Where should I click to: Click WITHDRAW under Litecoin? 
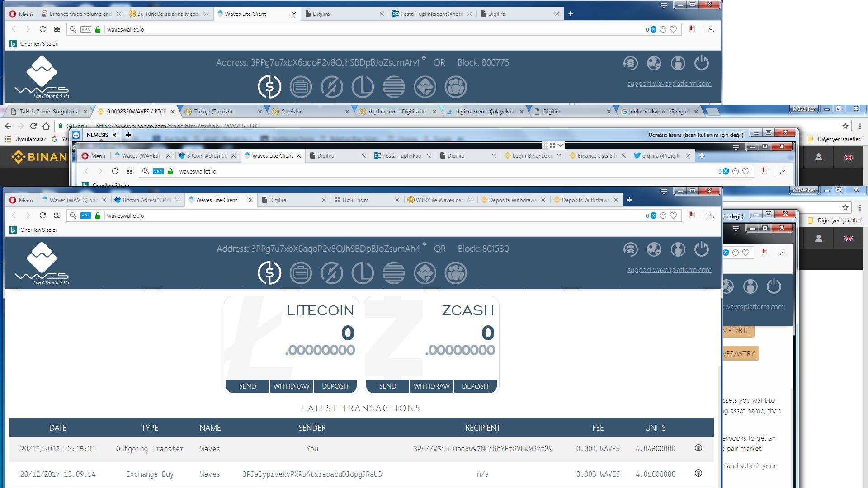(292, 386)
